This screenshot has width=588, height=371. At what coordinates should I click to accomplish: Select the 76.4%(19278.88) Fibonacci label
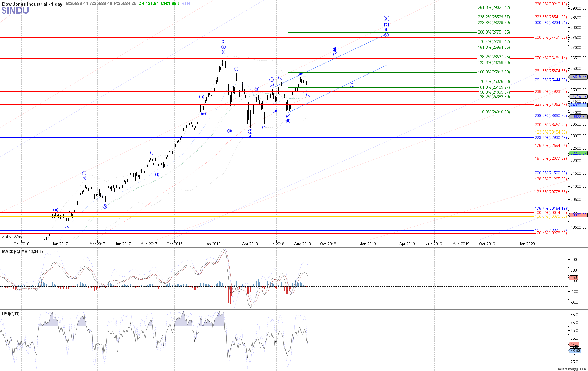552,233
